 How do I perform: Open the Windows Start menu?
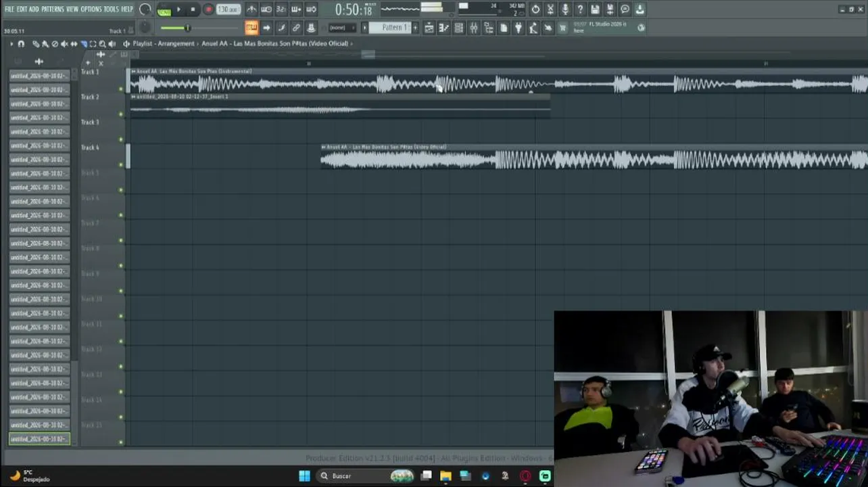pyautogui.click(x=304, y=476)
